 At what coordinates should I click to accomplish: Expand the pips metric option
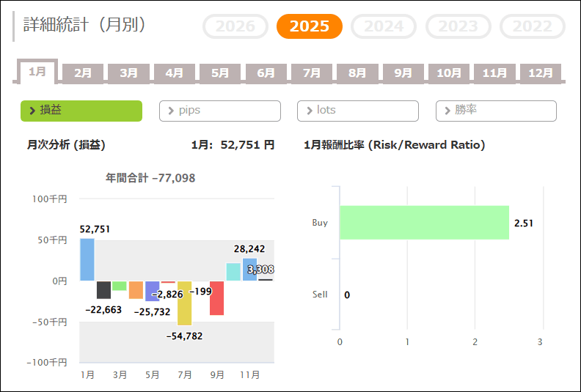220,111
